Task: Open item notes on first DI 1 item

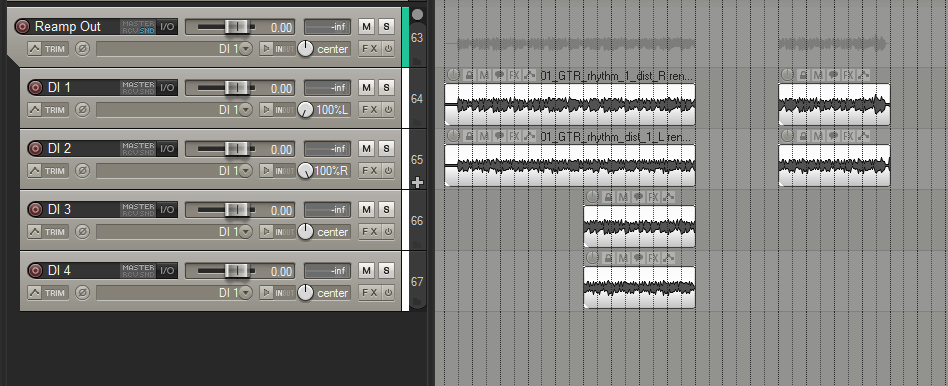Action: pos(499,75)
